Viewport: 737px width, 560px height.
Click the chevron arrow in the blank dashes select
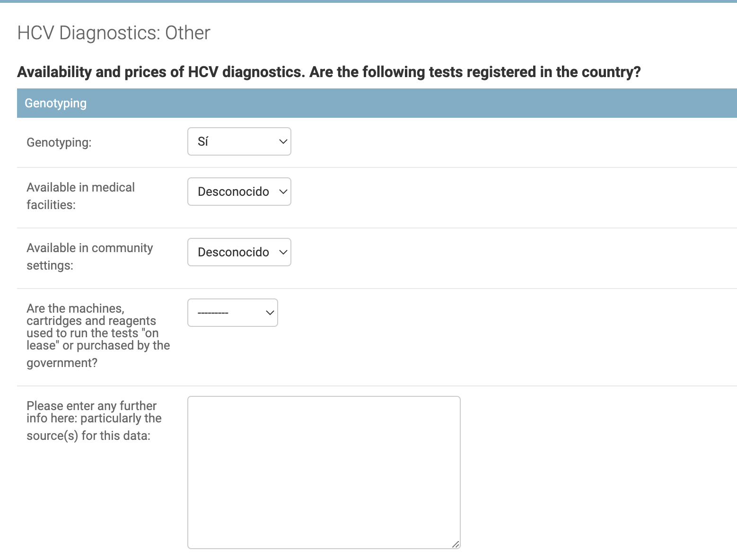270,313
